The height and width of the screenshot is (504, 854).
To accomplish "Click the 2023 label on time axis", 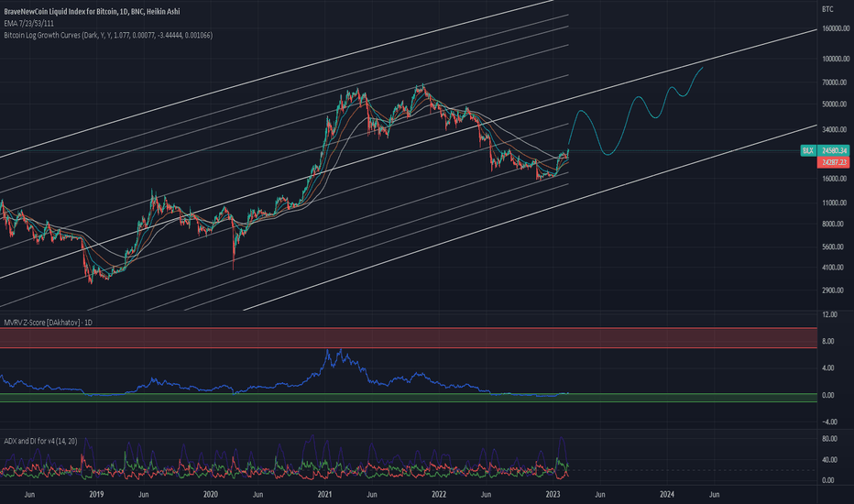I will pyautogui.click(x=553, y=495).
